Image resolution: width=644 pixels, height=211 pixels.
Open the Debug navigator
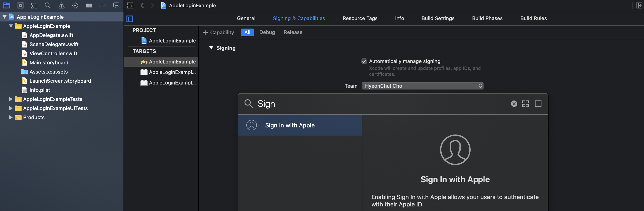click(x=89, y=5)
